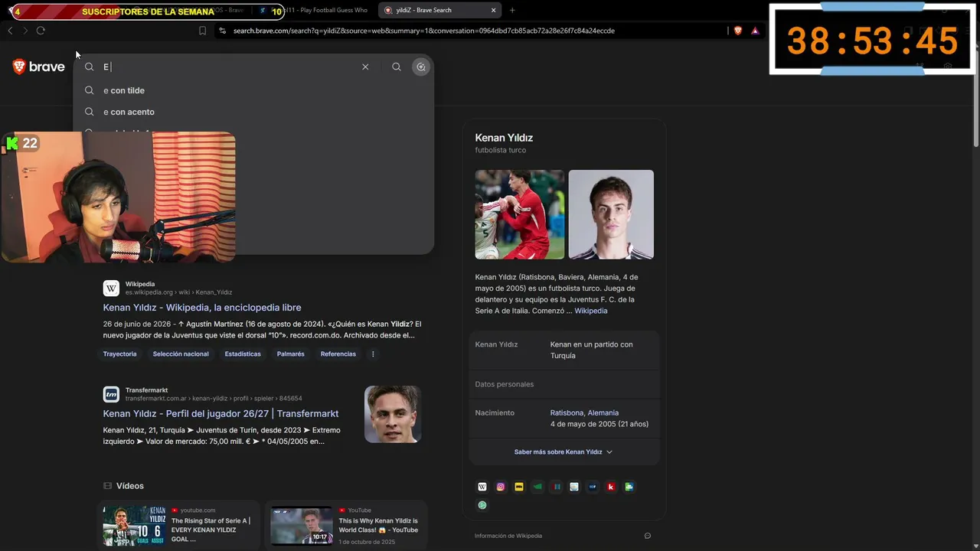Submit search with the magnifier button
This screenshot has width=980, height=551.
[x=396, y=67]
